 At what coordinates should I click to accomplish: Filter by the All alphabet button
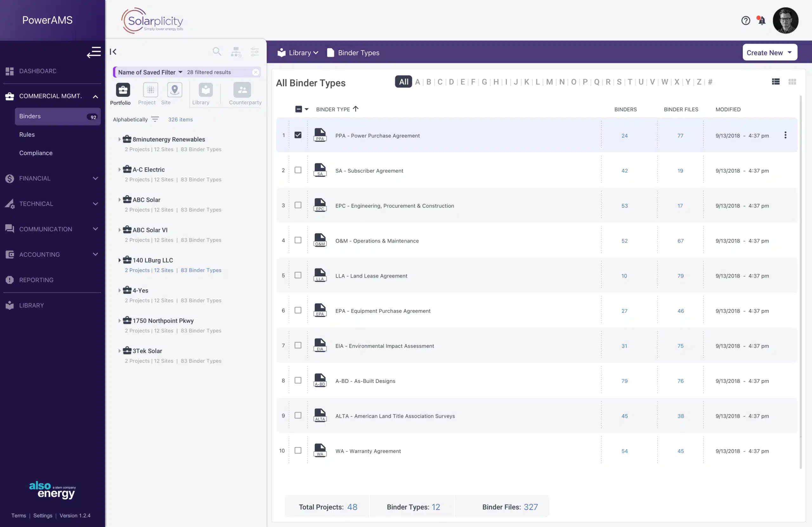coord(403,82)
